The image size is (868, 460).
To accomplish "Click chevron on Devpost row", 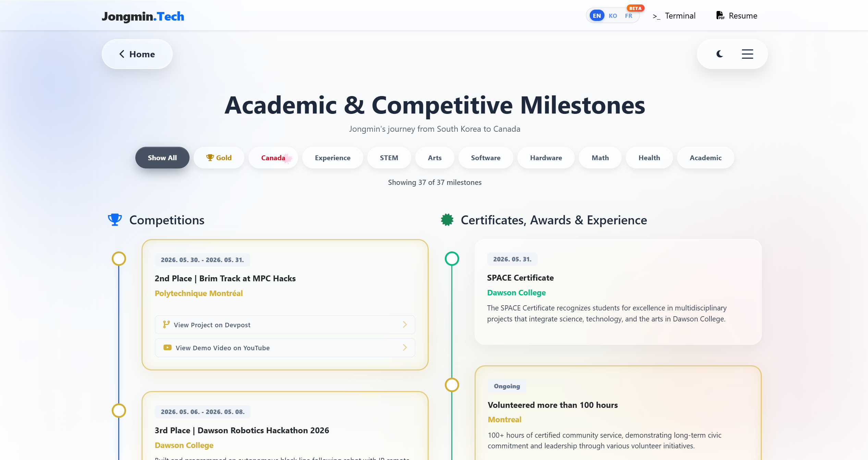I will pyautogui.click(x=405, y=325).
